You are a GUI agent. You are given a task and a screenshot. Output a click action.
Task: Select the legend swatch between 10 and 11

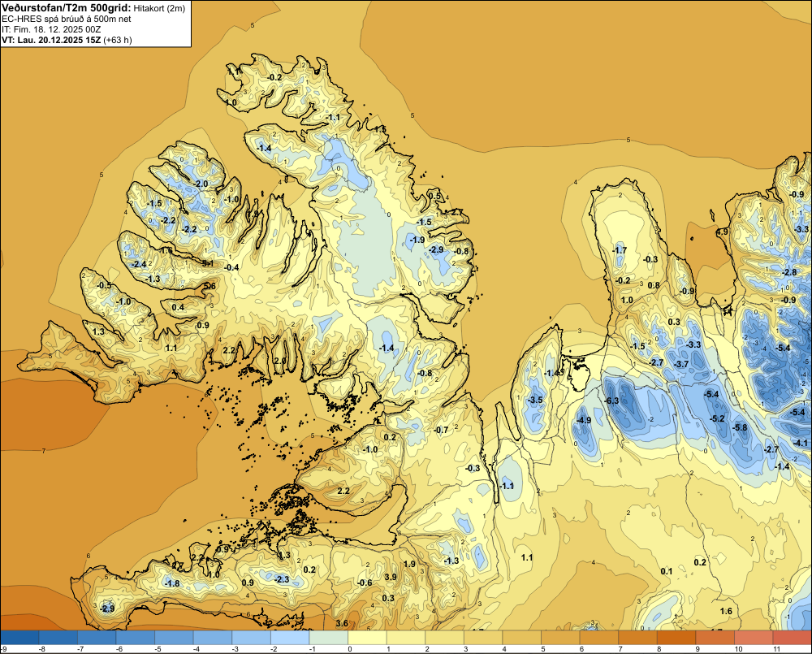coord(754,638)
